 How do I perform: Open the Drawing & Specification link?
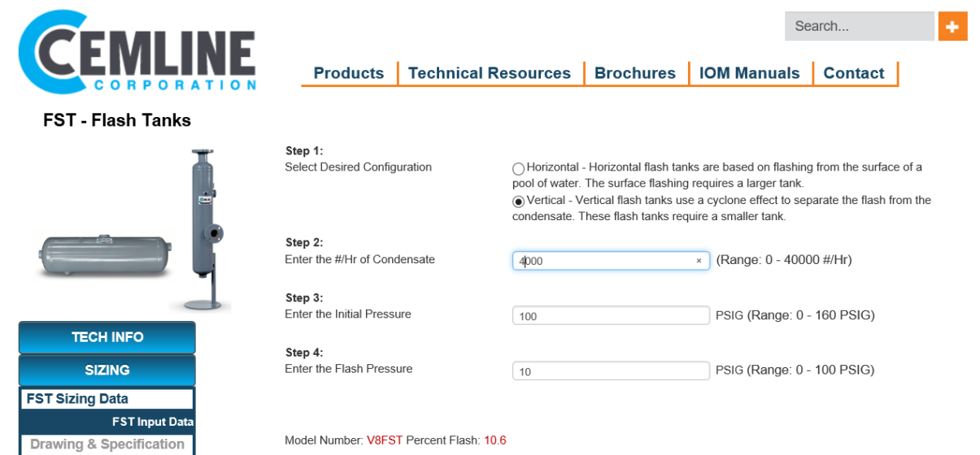coord(107,444)
